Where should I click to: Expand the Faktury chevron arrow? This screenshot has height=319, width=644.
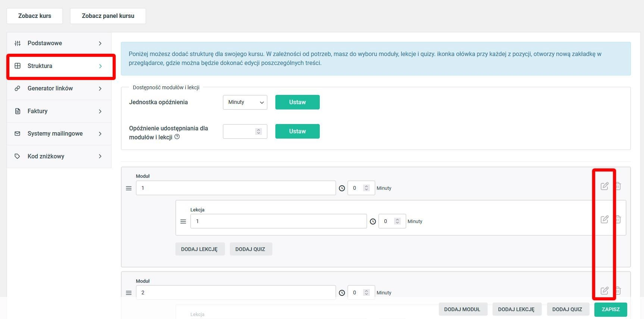click(100, 111)
